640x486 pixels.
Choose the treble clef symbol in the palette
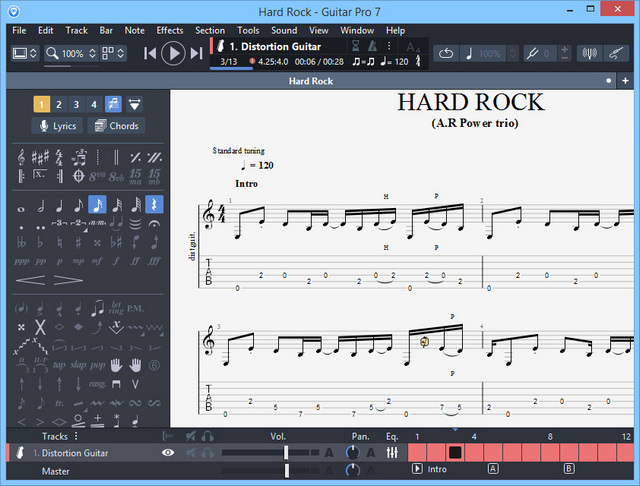click(22, 157)
